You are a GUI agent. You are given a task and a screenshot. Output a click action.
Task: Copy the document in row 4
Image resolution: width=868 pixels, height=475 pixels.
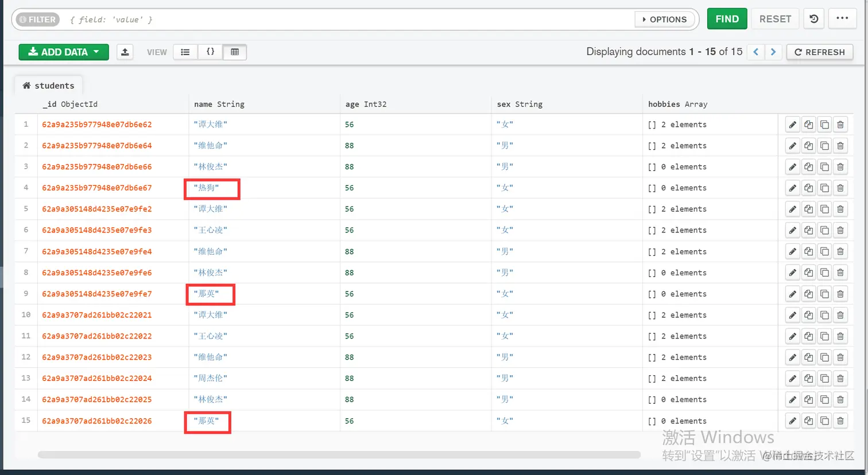point(808,188)
